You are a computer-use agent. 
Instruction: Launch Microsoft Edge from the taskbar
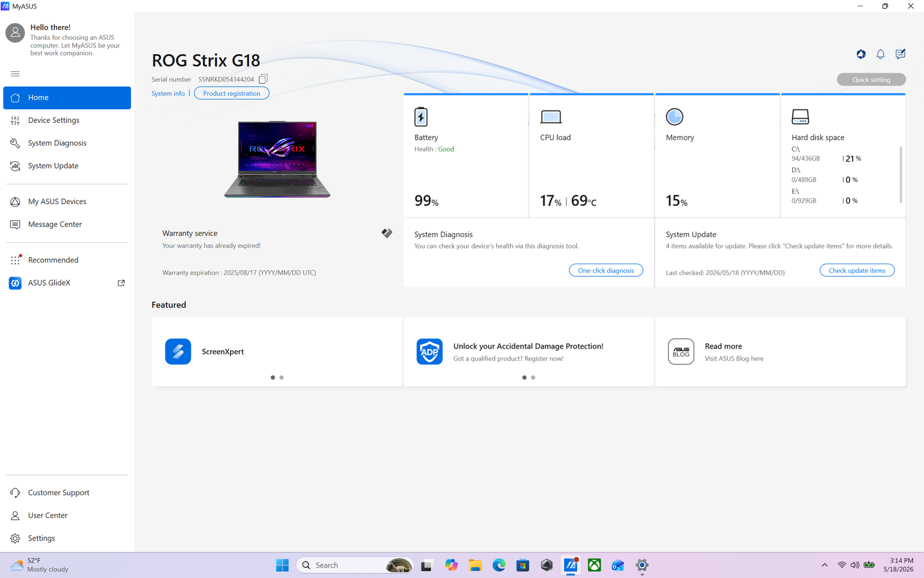pyautogui.click(x=499, y=565)
